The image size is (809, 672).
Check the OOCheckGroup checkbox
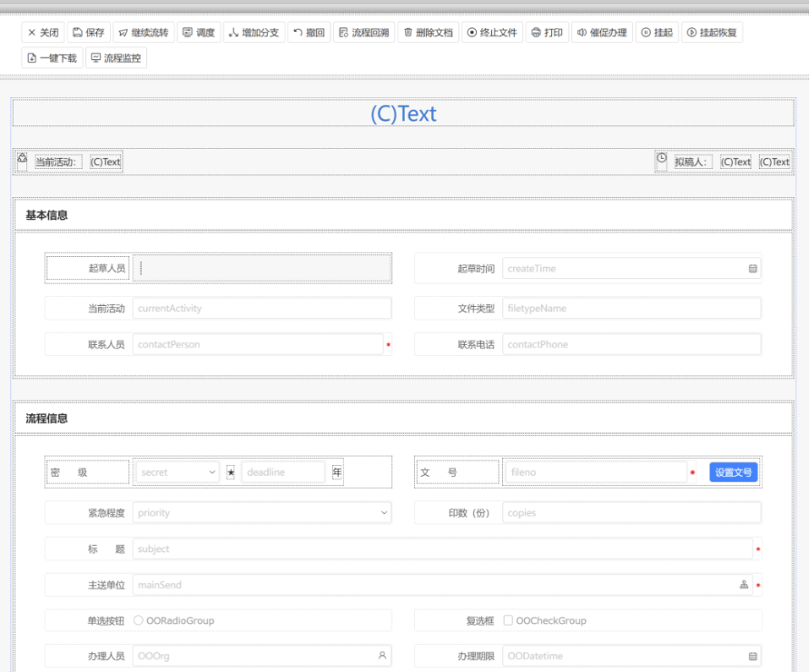(508, 621)
